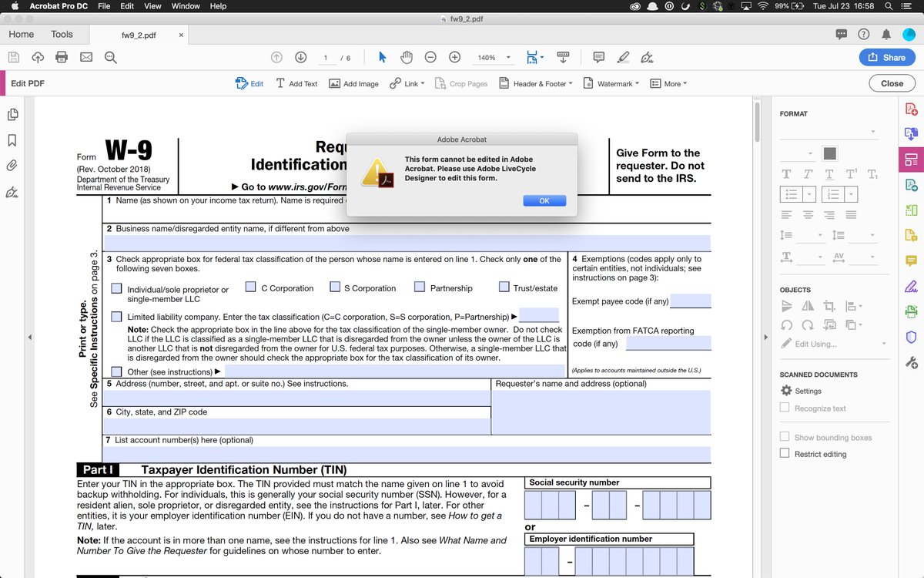924x578 pixels.
Task: Click the sign document pen icon
Action: click(x=648, y=57)
